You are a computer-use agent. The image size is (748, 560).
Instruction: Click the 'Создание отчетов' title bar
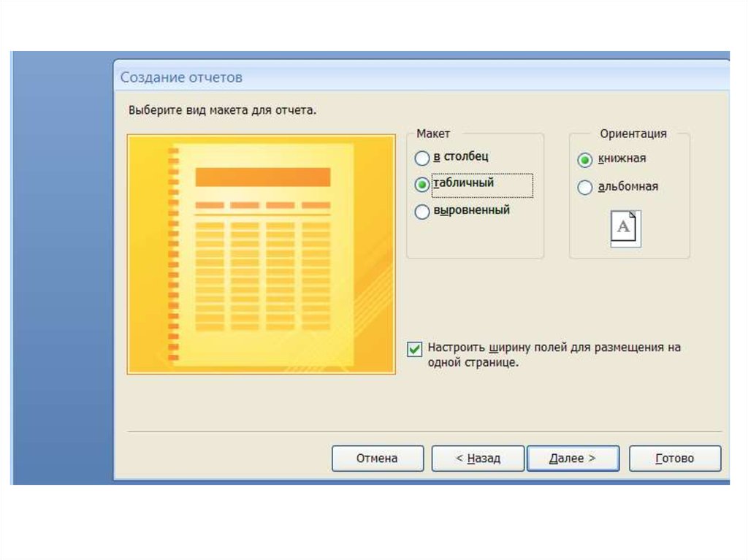tap(181, 77)
